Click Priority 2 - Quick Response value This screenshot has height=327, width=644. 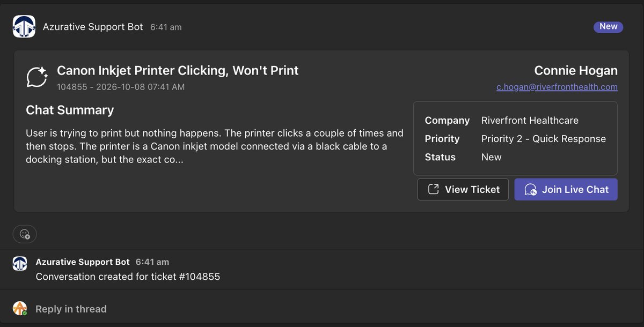(544, 139)
